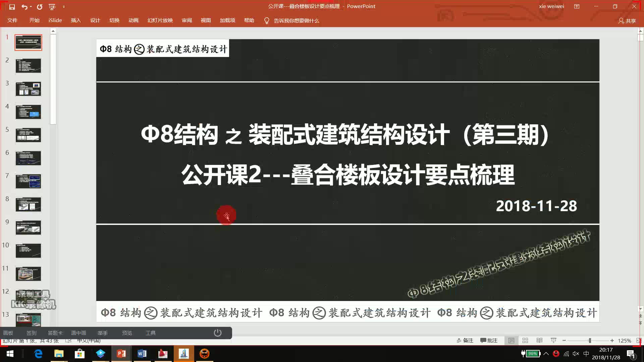Image resolution: width=644 pixels, height=362 pixels.
Task: Select slide 5 thumbnail in the panel
Action: pyautogui.click(x=28, y=135)
